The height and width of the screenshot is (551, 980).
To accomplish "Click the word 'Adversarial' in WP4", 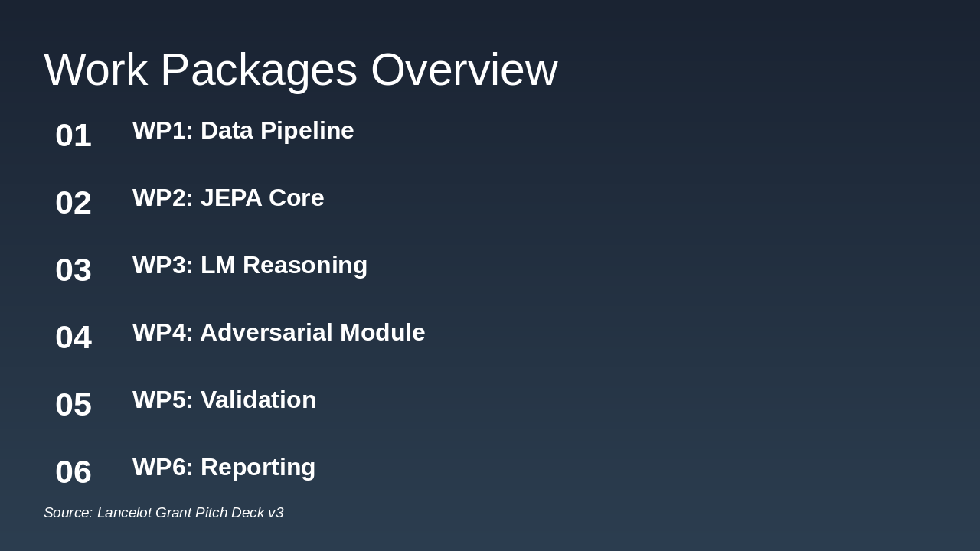I will tap(266, 333).
